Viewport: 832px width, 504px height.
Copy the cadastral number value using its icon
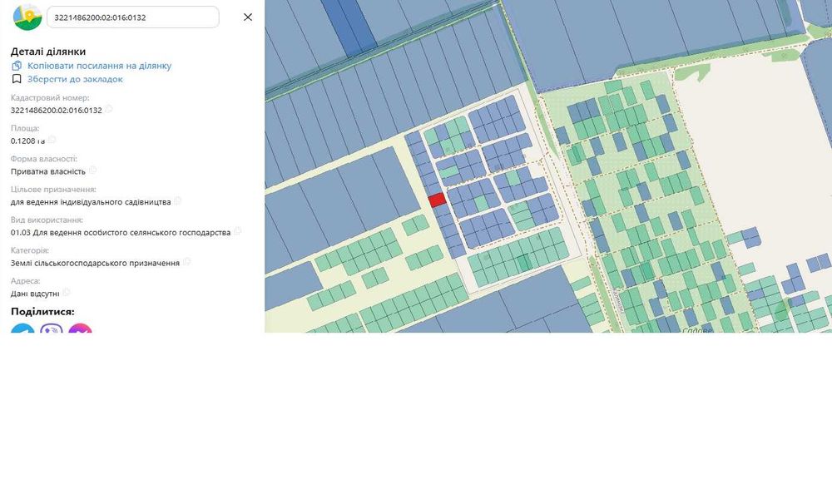(109, 110)
